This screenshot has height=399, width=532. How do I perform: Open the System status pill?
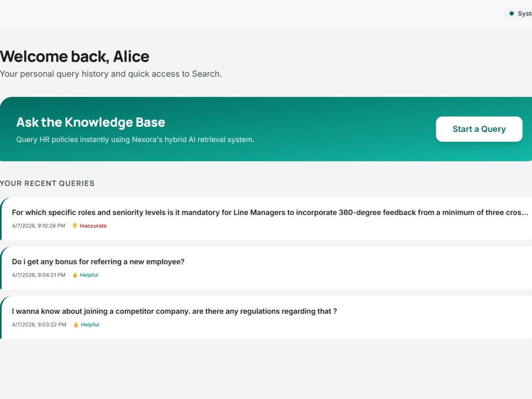518,14
